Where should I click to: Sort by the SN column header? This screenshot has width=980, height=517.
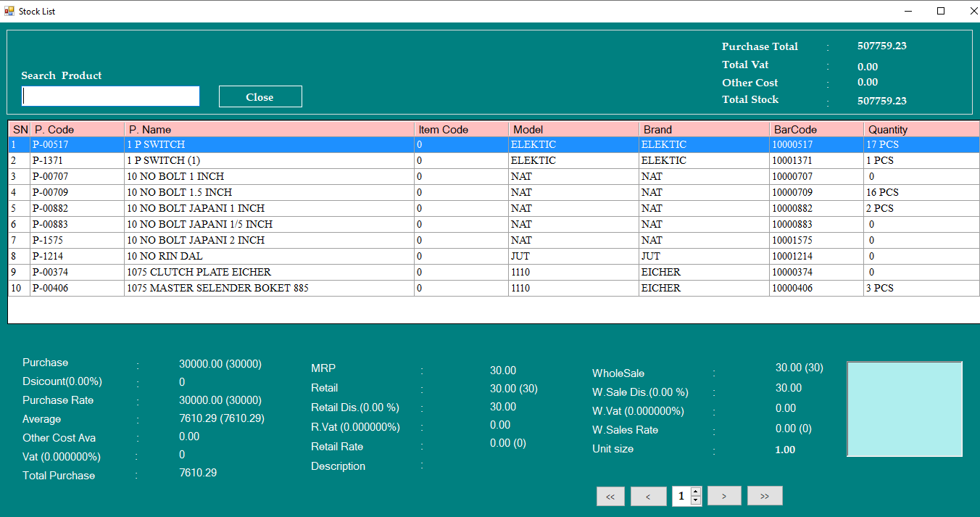tap(20, 129)
